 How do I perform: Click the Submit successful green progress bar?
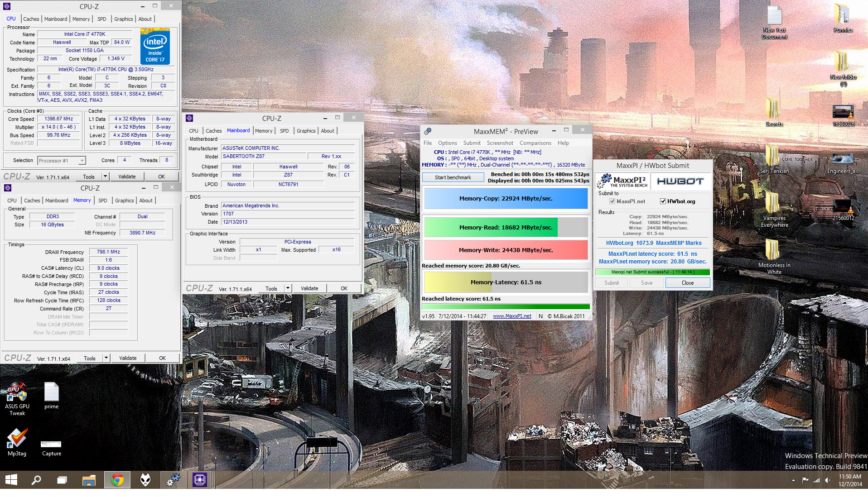click(x=652, y=272)
